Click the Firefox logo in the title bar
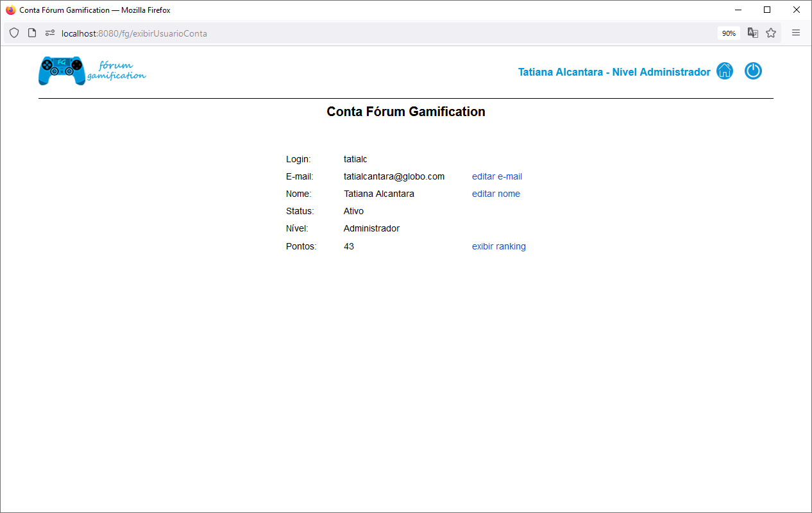Screen dimensions: 812x513 click(x=10, y=10)
